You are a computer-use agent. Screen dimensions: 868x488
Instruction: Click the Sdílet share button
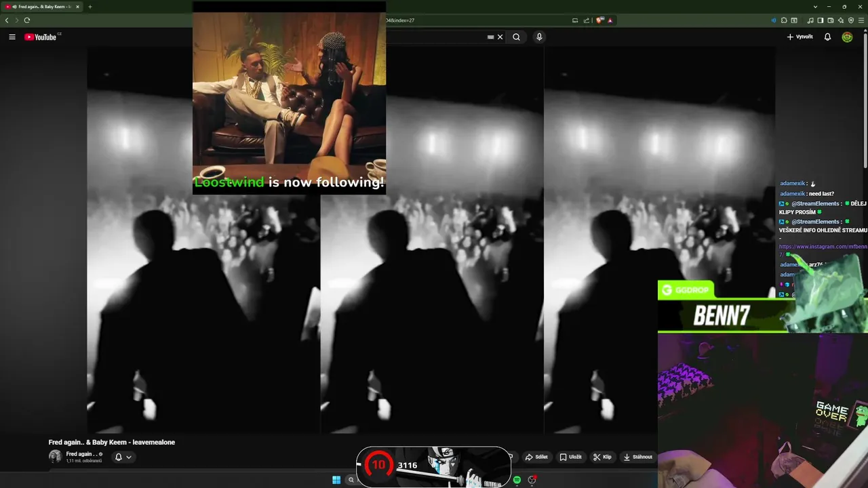[536, 457]
